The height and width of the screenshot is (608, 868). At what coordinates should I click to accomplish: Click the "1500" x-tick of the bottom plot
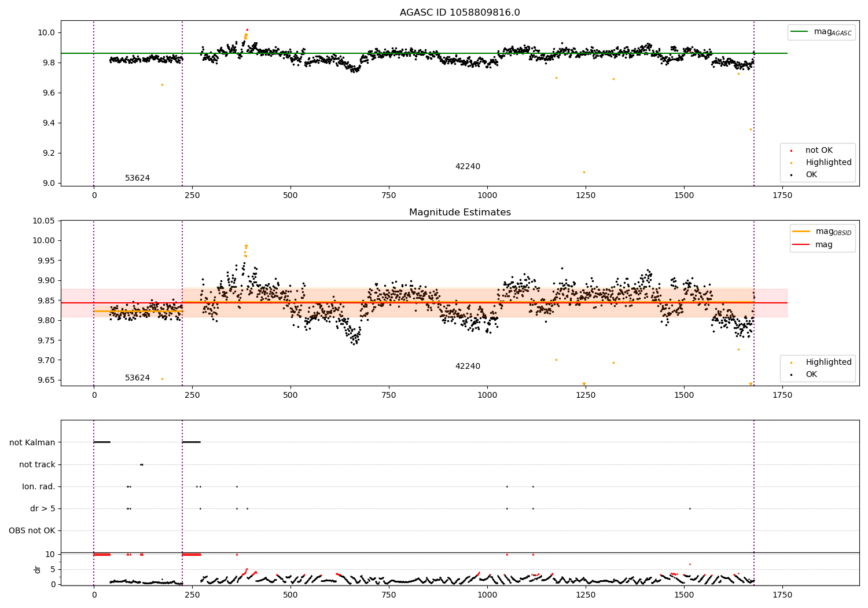point(684,595)
